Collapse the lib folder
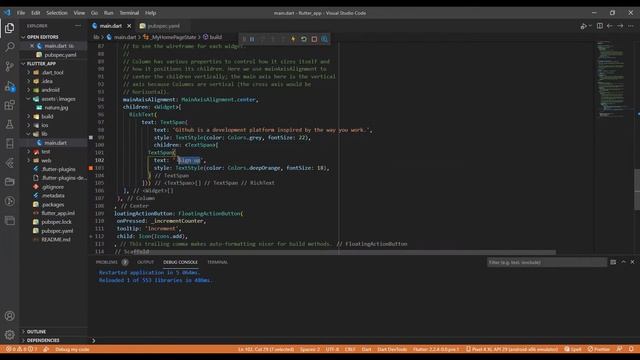This screenshot has width=640, height=360. click(x=29, y=134)
